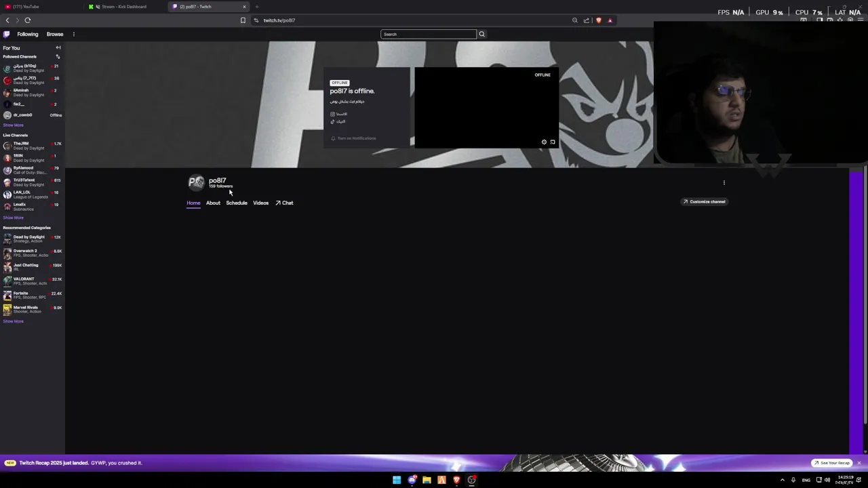Toggle theatre mode on offline player
Viewport: 868px width, 488px height.
tap(553, 142)
